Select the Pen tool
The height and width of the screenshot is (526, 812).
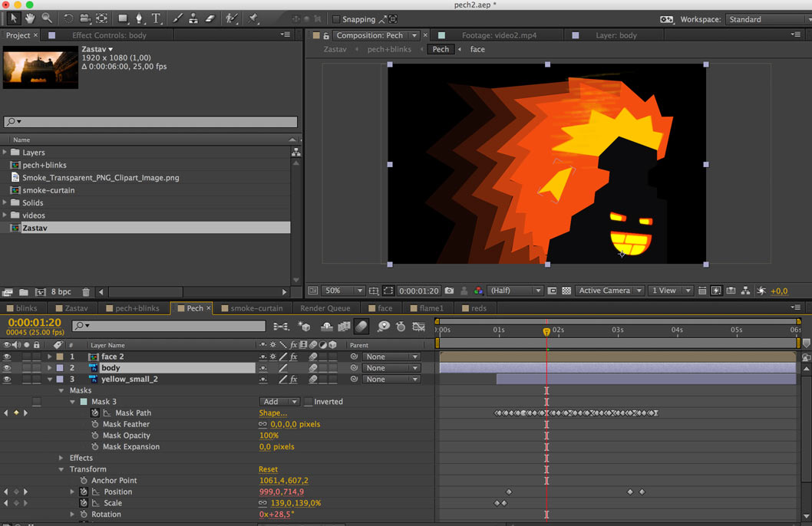(139, 18)
